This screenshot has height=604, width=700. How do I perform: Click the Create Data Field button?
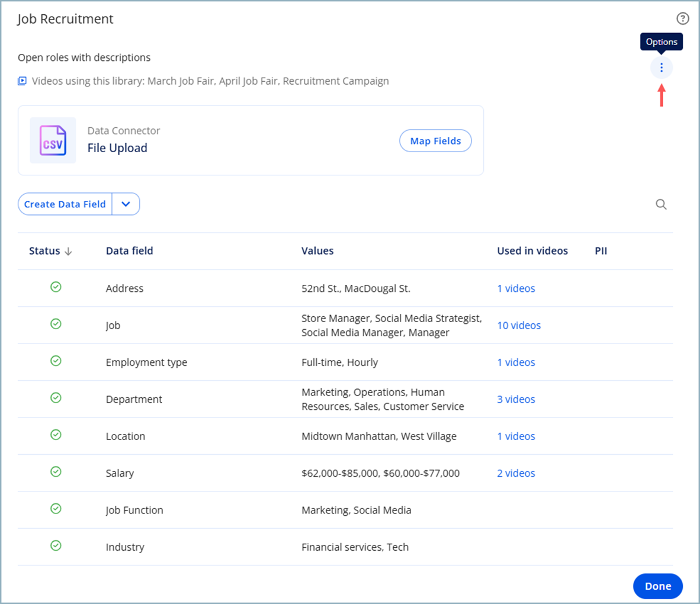tap(65, 204)
